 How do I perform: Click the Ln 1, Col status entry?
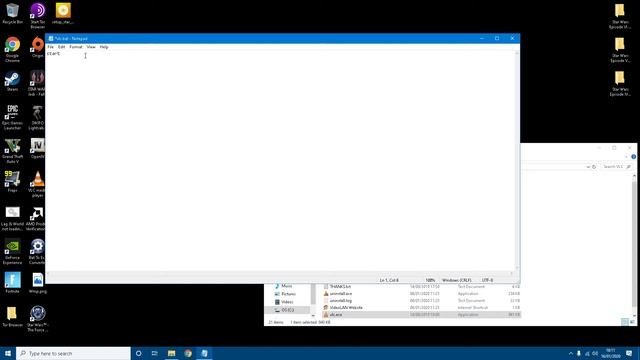click(389, 280)
